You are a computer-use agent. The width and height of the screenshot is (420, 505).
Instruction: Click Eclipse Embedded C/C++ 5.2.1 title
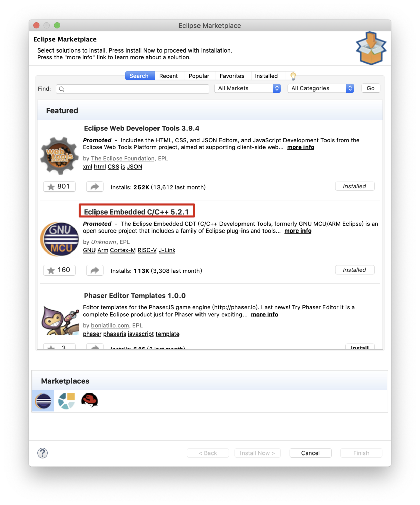pos(136,212)
